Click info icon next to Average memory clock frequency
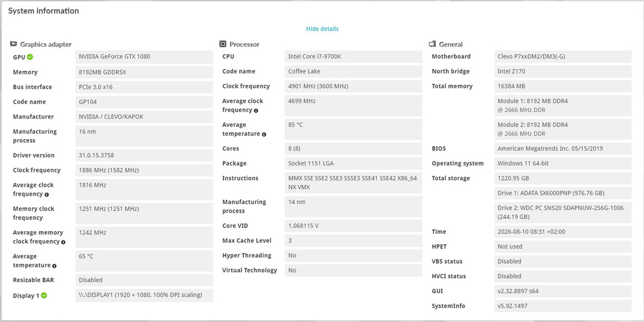Image resolution: width=644 pixels, height=322 pixels. [63, 242]
